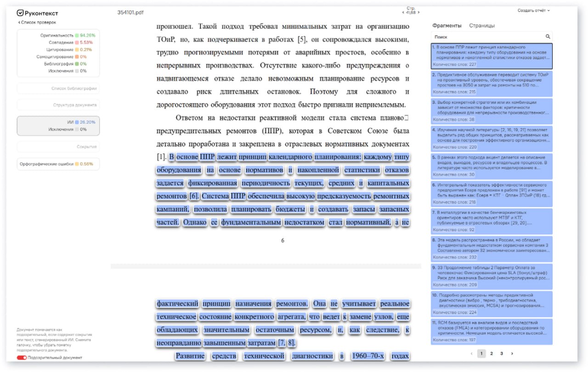Open the Список библиографии panel
This screenshot has width=588, height=372.
(58, 88)
